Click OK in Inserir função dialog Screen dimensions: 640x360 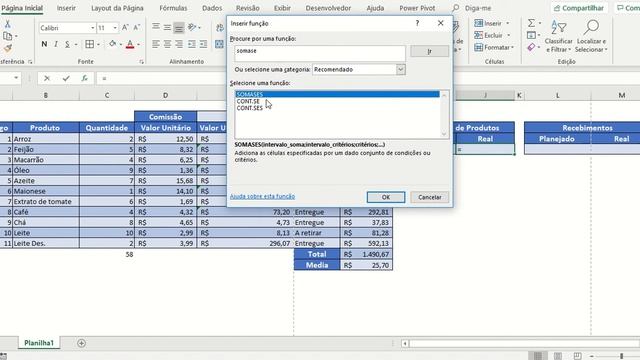click(x=386, y=197)
